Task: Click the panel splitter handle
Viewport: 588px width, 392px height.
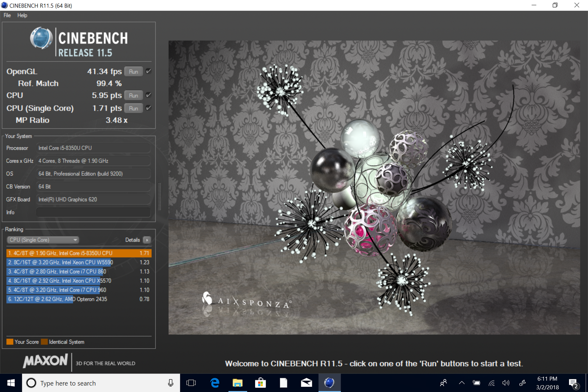Action: pyautogui.click(x=159, y=196)
